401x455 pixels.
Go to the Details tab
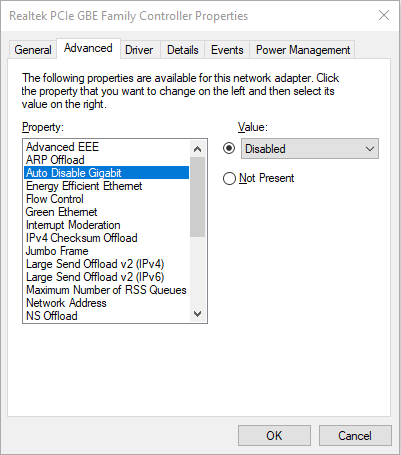(x=183, y=50)
